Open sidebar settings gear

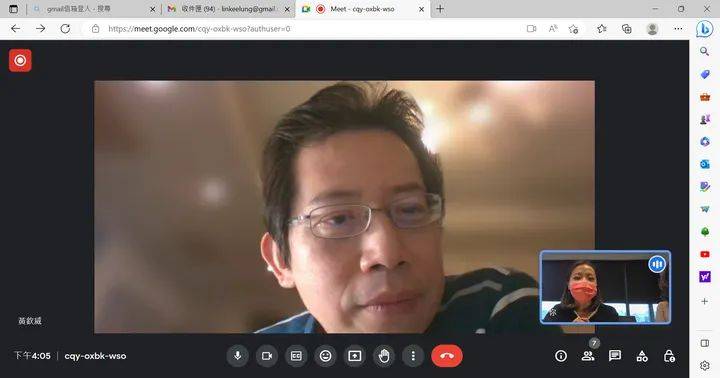[704, 366]
